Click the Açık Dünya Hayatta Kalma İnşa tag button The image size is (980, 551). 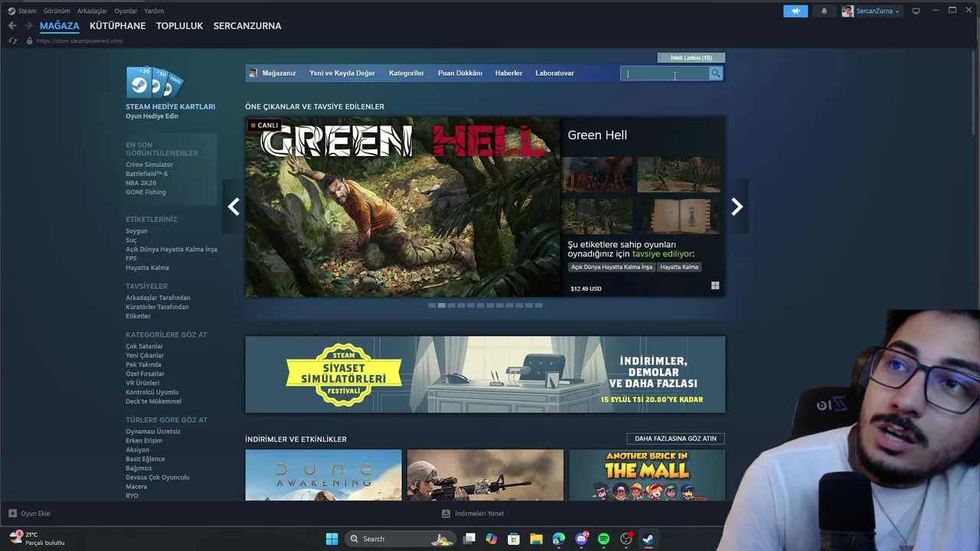click(x=612, y=267)
